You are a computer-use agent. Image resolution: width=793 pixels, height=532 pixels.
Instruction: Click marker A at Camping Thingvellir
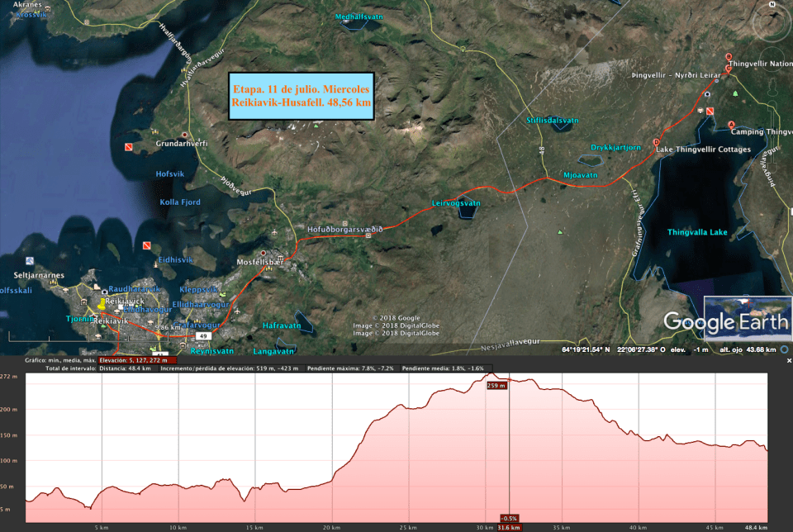tap(731, 124)
